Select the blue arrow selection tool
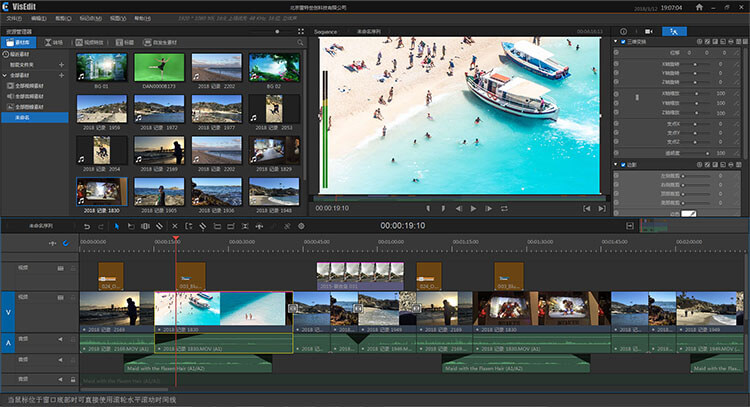 (115, 226)
